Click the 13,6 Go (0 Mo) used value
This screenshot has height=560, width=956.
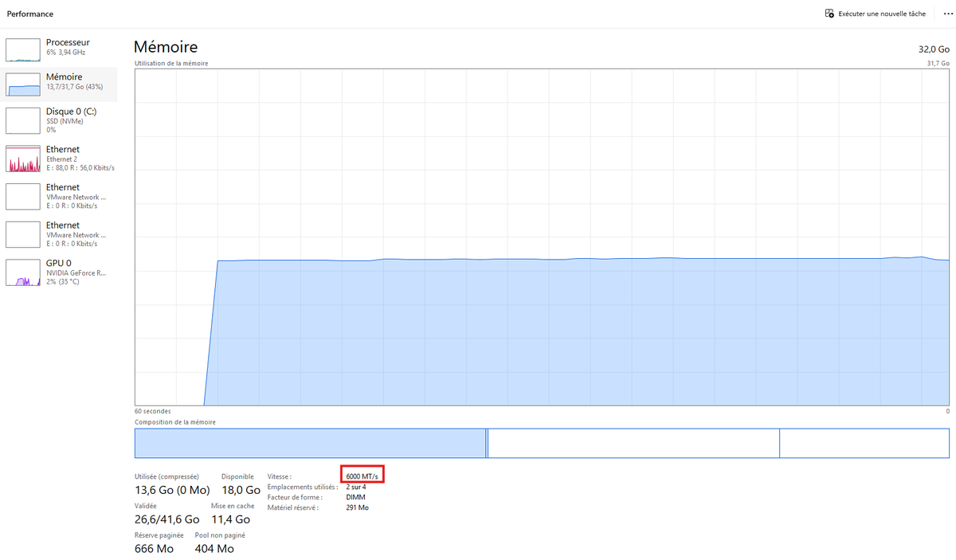click(172, 490)
